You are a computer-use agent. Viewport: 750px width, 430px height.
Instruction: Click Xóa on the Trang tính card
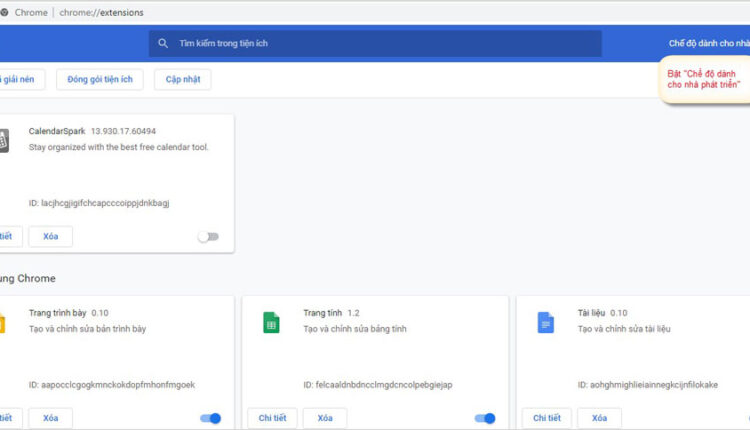325,418
